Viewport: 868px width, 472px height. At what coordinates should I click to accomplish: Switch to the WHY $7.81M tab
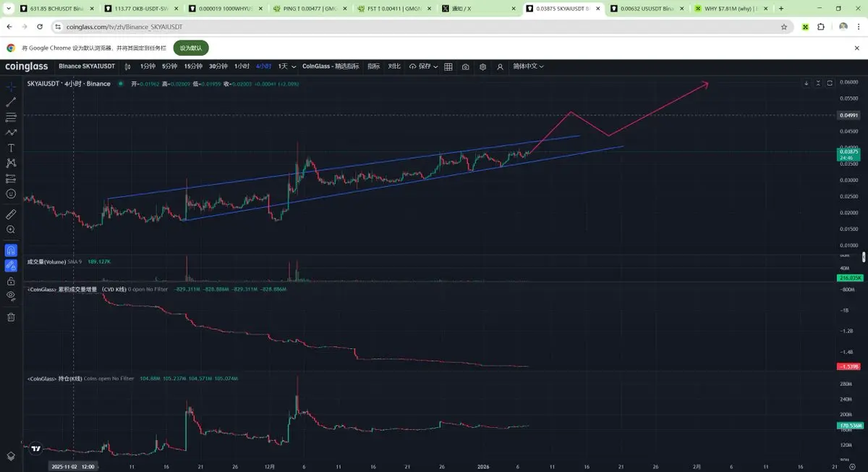coord(731,9)
